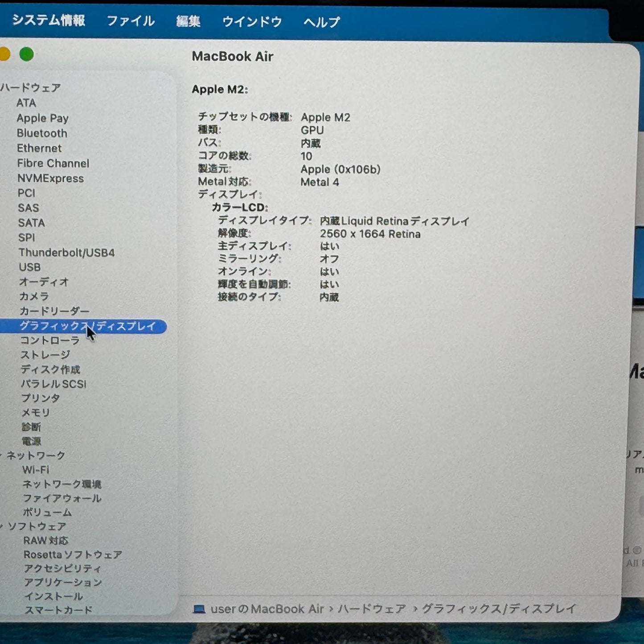644x644 pixels.
Task: Click the カラーLCD: display entry
Action: tap(240, 208)
